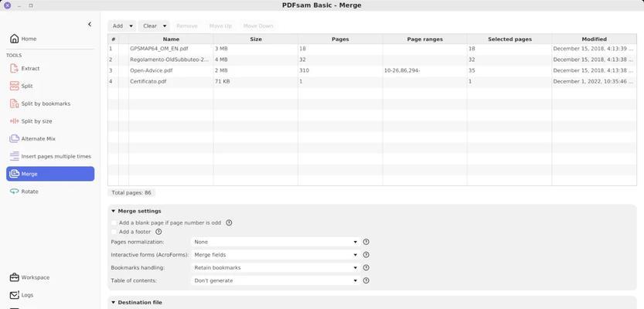Edit page ranges cell 10-26,86,294-
644x309 pixels.
[424, 70]
